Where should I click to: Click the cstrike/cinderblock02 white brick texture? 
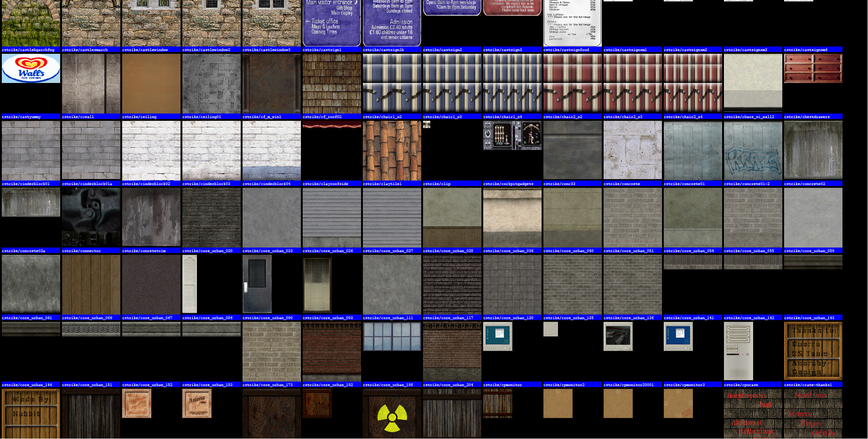coord(151,150)
